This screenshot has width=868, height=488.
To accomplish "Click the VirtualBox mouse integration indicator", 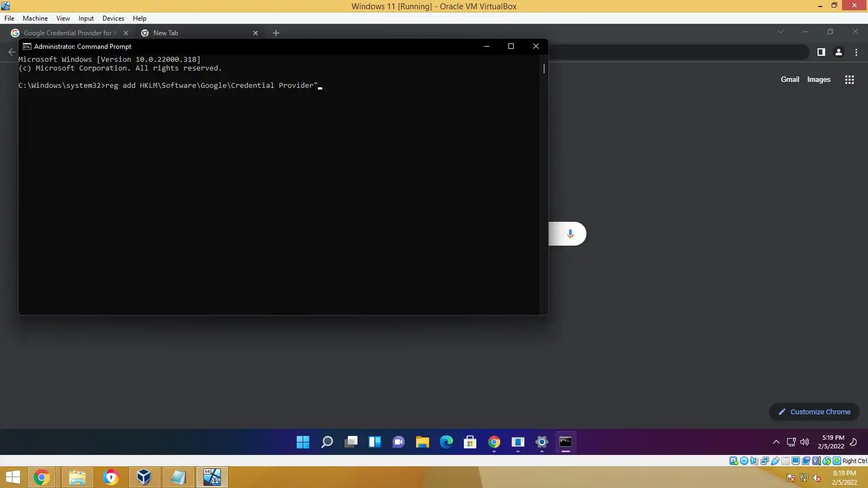I will click(827, 461).
